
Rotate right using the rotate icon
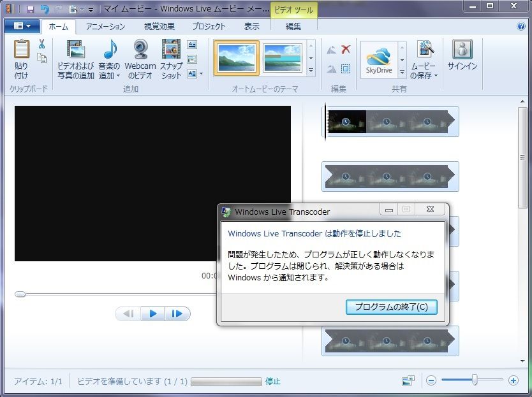(x=332, y=69)
